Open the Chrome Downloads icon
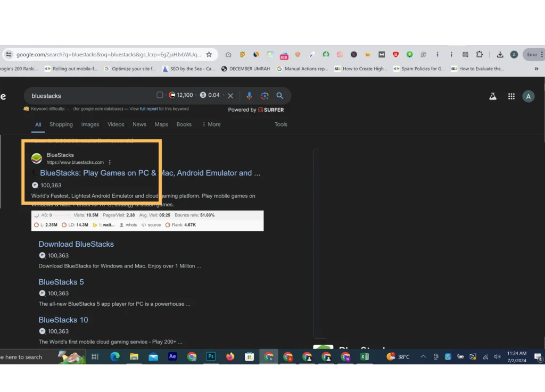The width and height of the screenshot is (545, 392). tap(499, 54)
